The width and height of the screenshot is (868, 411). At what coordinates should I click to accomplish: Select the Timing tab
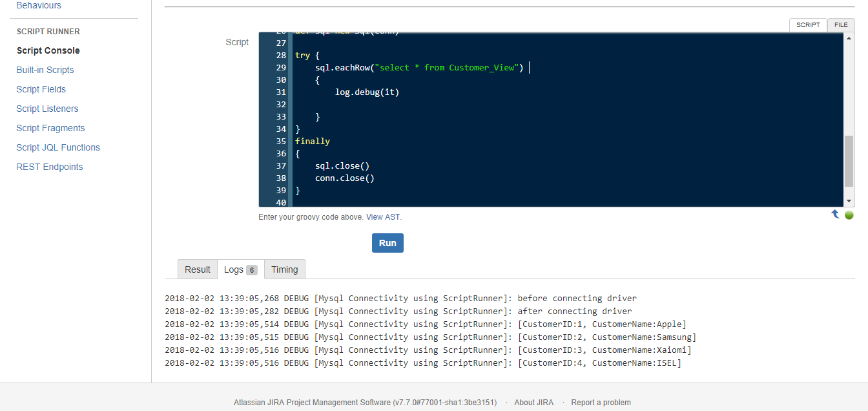[284, 269]
